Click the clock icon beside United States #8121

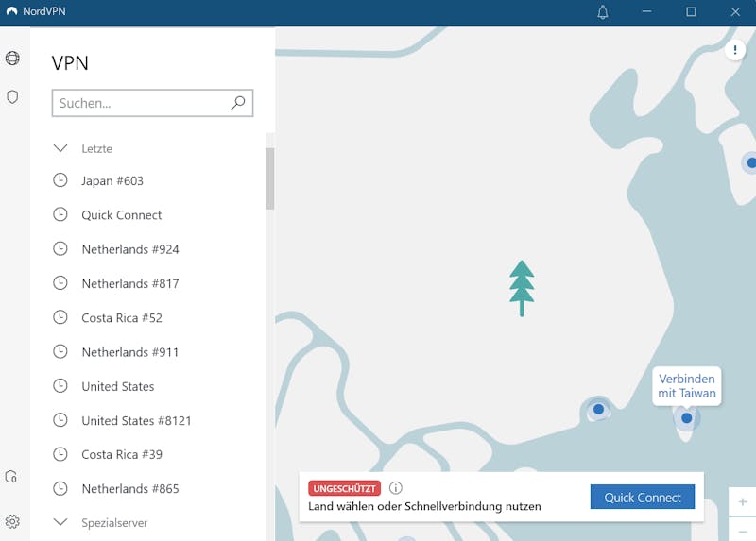click(60, 420)
